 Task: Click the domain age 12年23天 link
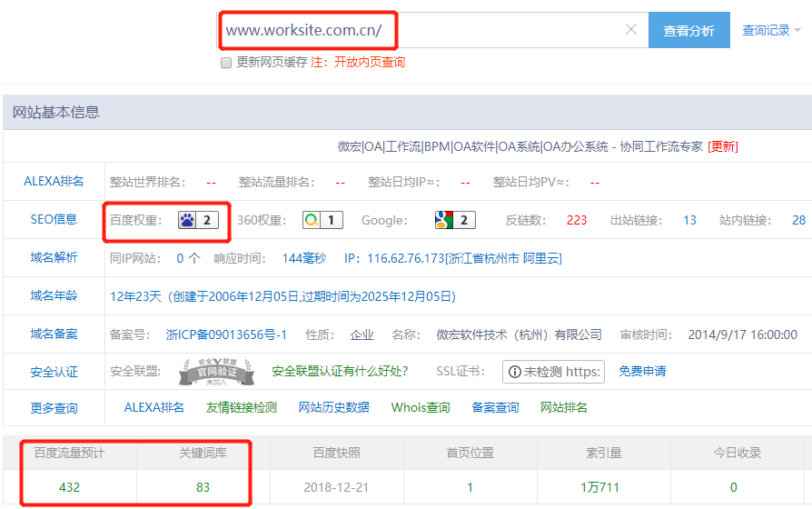282,296
